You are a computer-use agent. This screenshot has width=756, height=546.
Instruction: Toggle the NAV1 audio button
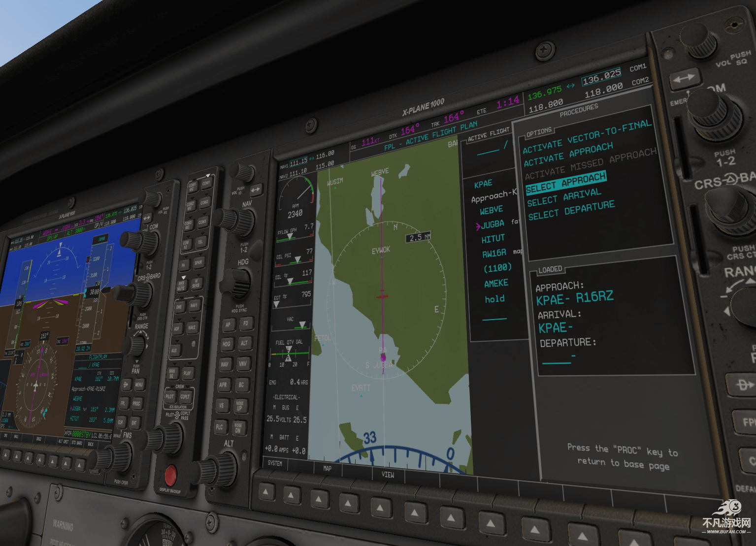pos(195,305)
